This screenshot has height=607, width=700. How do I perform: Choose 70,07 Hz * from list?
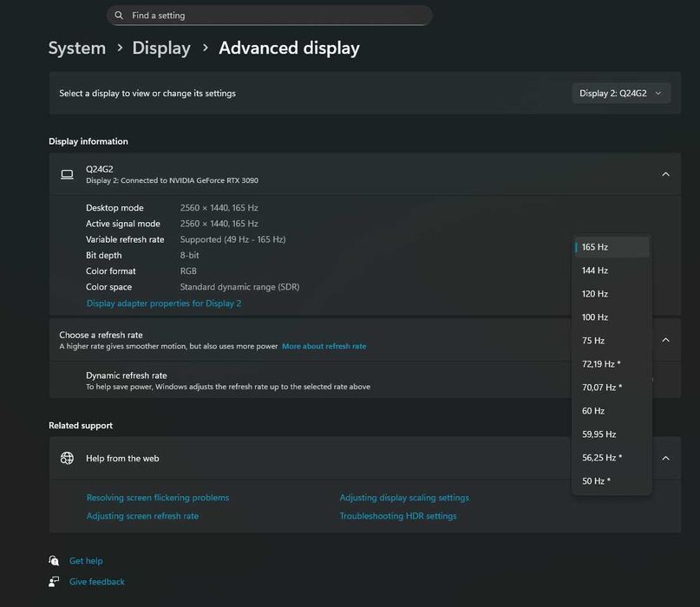tap(612, 388)
